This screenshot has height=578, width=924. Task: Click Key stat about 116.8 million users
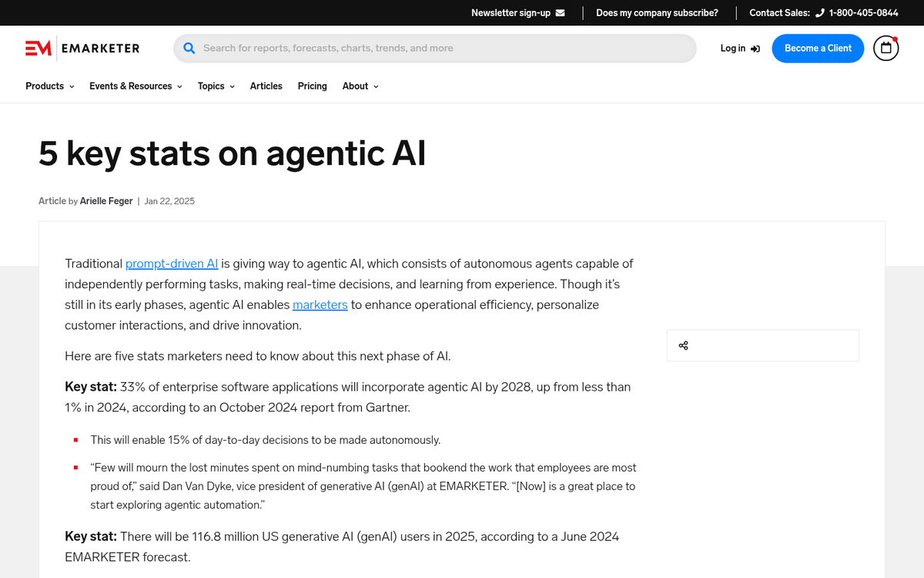pos(342,546)
